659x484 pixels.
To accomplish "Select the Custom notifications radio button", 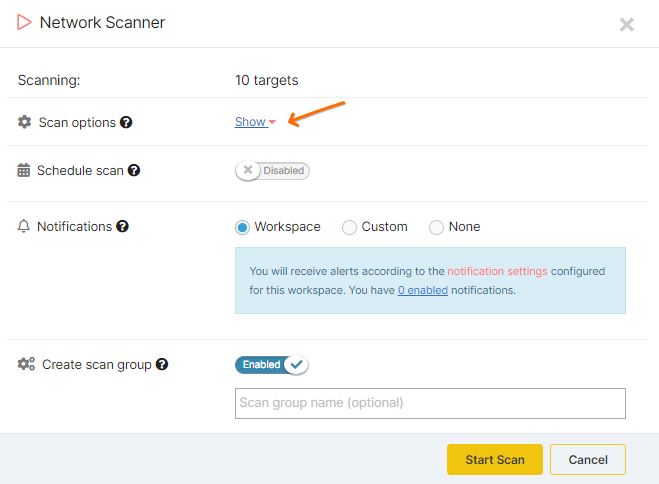I will point(349,227).
